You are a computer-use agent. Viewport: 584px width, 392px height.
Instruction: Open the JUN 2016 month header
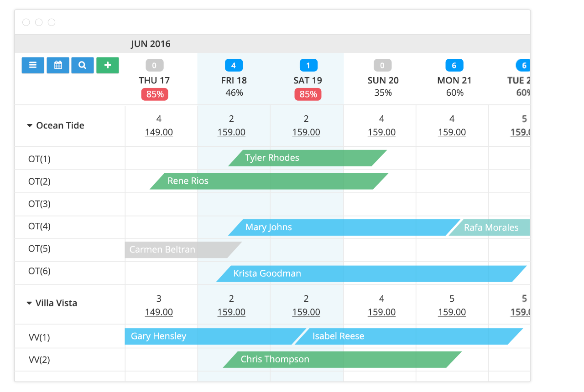[151, 44]
